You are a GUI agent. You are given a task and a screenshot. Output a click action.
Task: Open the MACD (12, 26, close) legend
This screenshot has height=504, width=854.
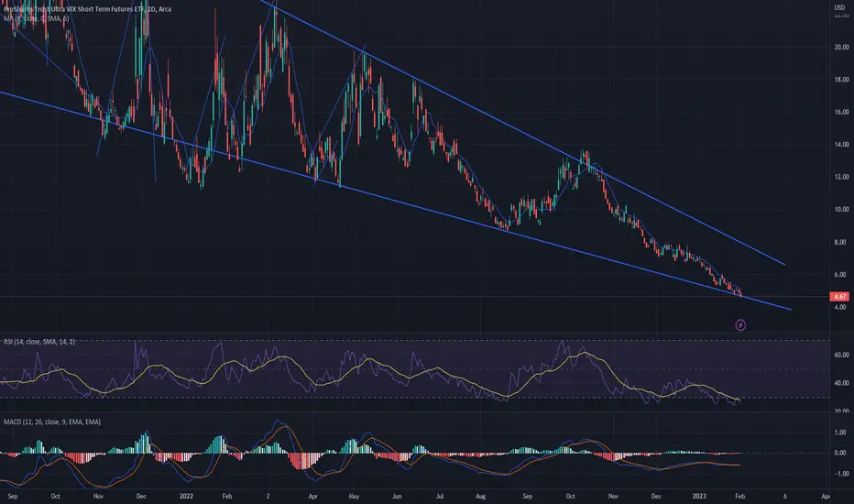52,422
